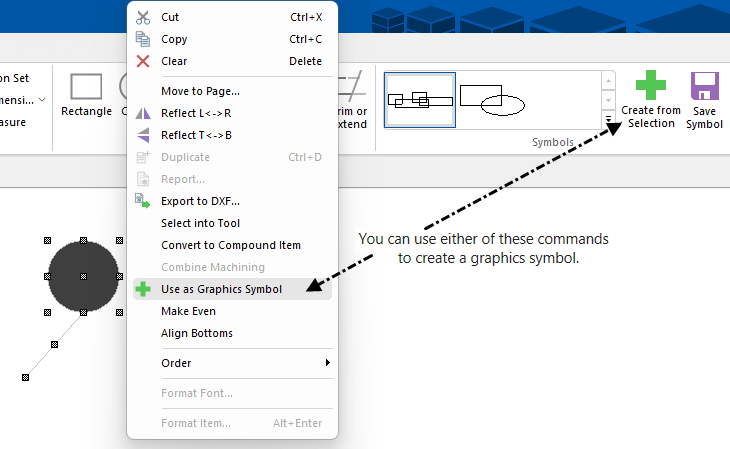
Task: Click the Reflect L<->R icon
Action: (x=143, y=113)
